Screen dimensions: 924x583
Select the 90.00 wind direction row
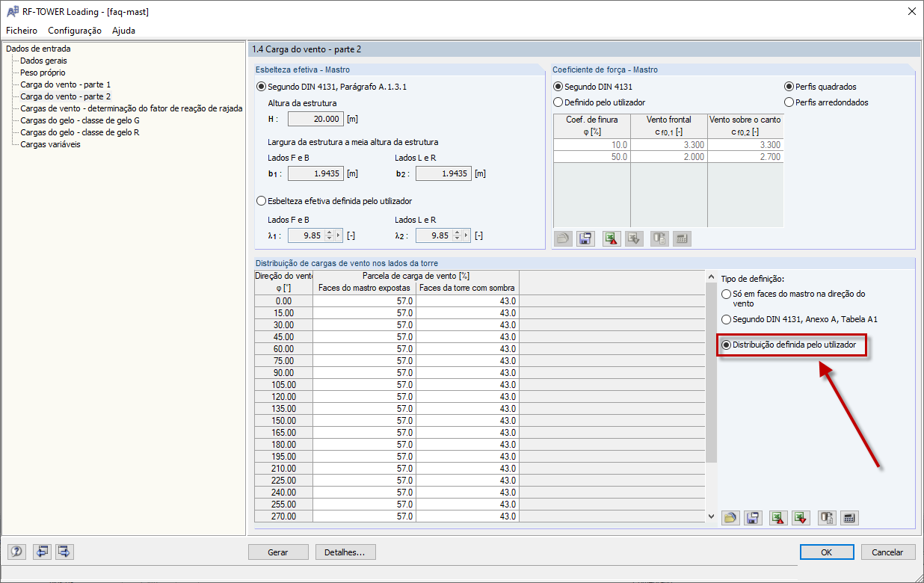283,372
